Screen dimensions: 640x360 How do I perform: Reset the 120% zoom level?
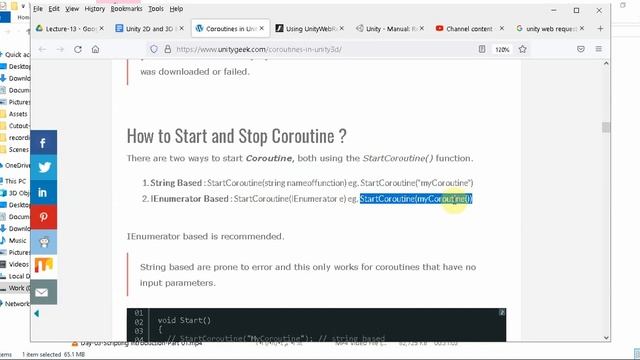coord(502,49)
